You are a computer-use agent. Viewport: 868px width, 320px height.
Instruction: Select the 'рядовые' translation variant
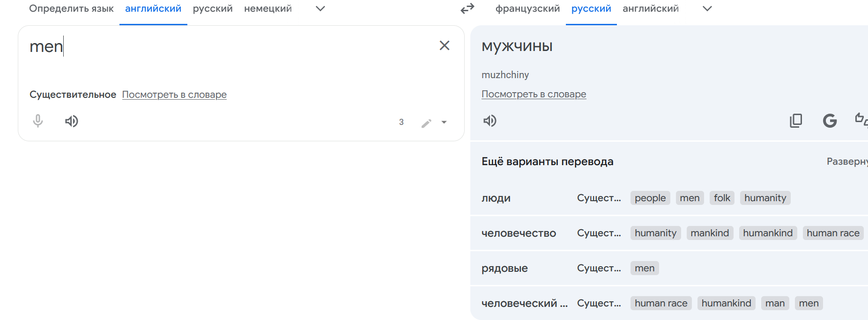click(504, 268)
